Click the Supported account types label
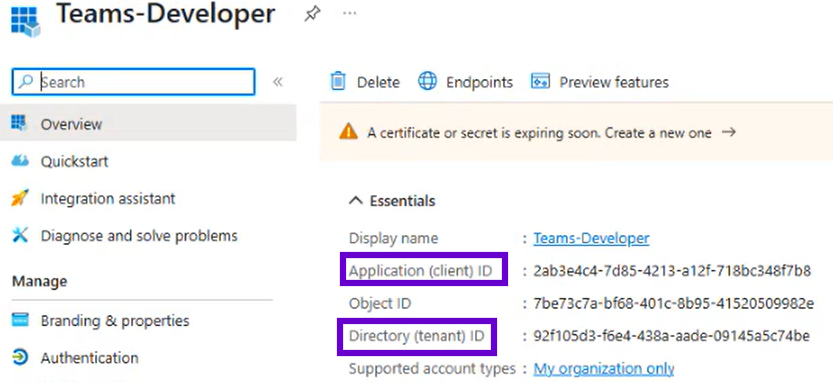833x383 pixels. click(432, 369)
